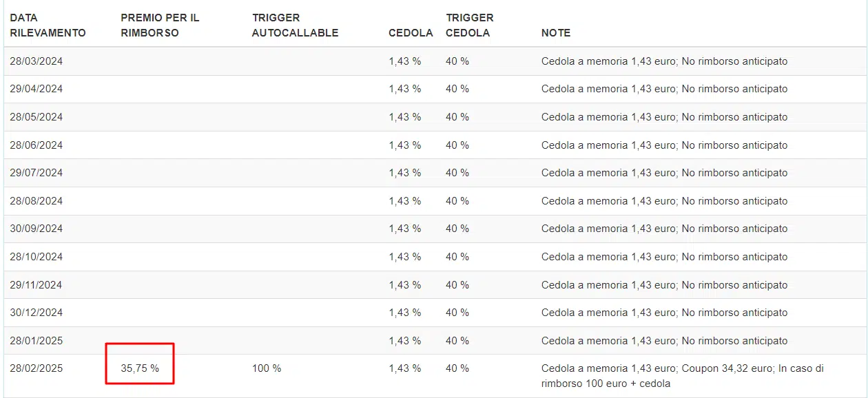868x398 pixels.
Task: Click the PREMIO PER IL RIMBORSO header
Action: click(x=160, y=25)
